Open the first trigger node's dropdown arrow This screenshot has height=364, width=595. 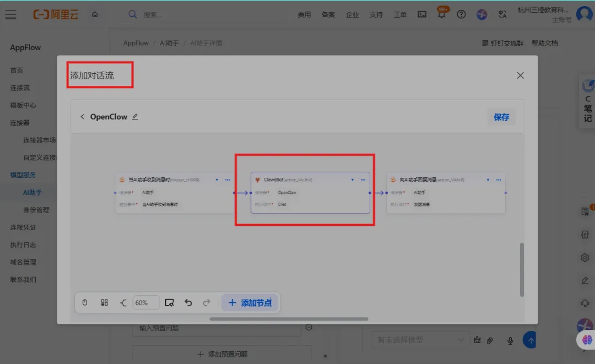point(218,180)
